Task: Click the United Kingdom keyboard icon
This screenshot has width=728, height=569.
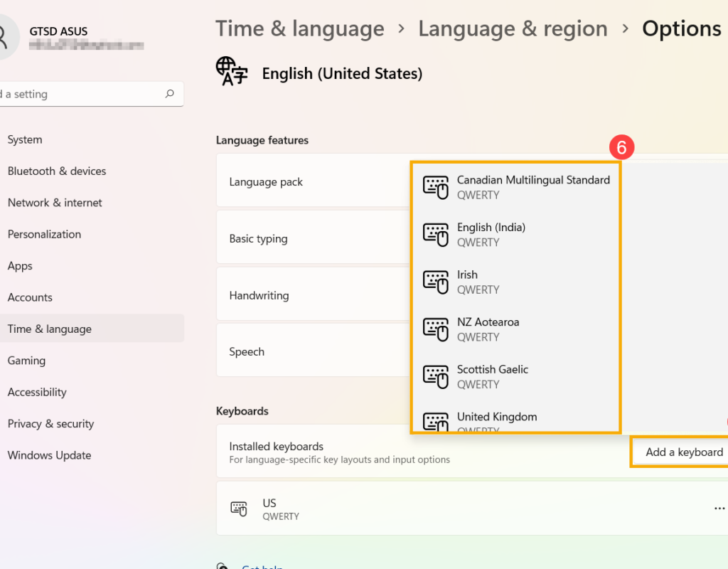Action: click(436, 421)
